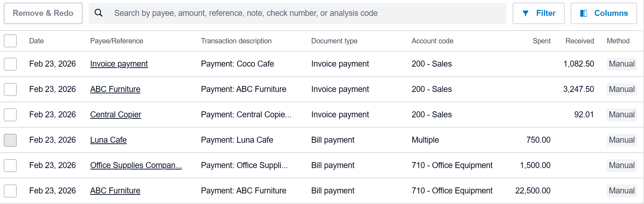Image resolution: width=644 pixels, height=204 pixels.
Task: Open the Luna Cafe payee link
Action: (x=108, y=140)
